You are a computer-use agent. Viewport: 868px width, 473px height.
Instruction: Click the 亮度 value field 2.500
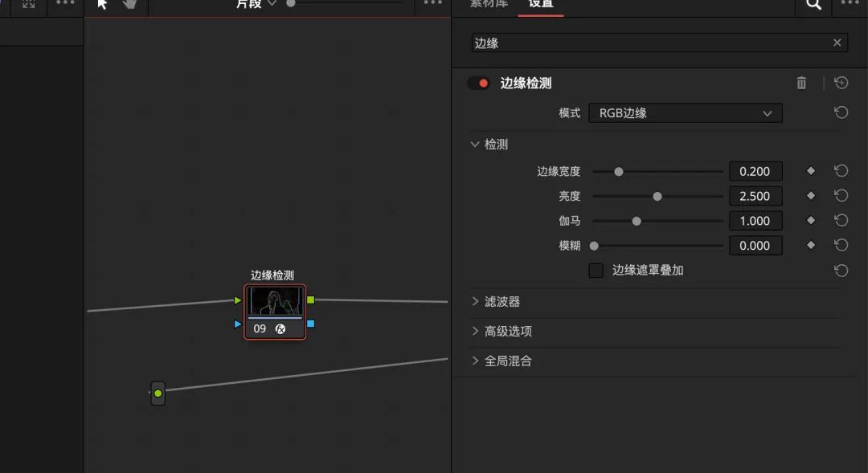tap(755, 196)
